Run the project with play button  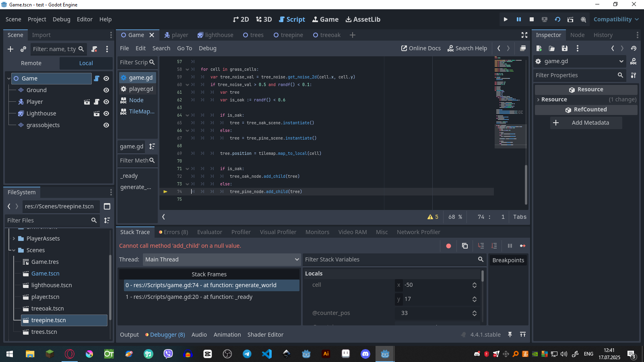click(x=506, y=19)
